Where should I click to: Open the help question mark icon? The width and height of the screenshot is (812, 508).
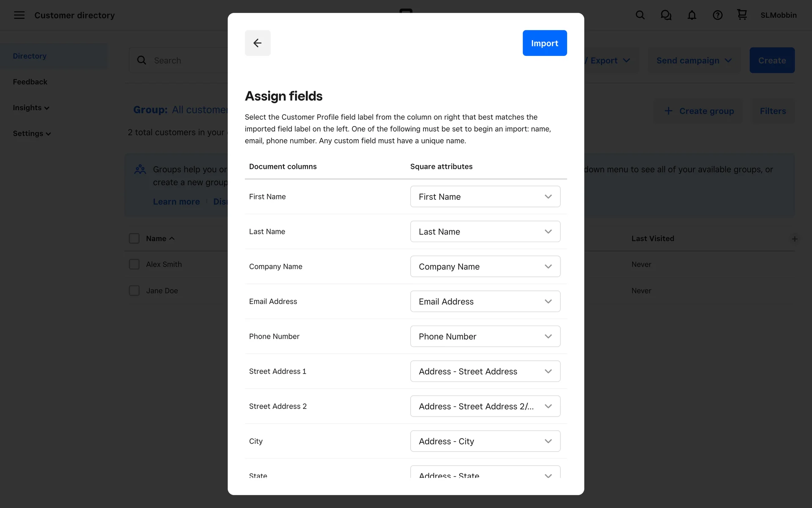pos(718,15)
